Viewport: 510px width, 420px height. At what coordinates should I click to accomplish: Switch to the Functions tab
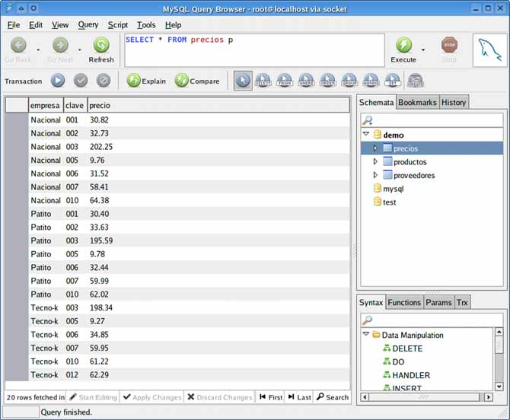coord(404,302)
